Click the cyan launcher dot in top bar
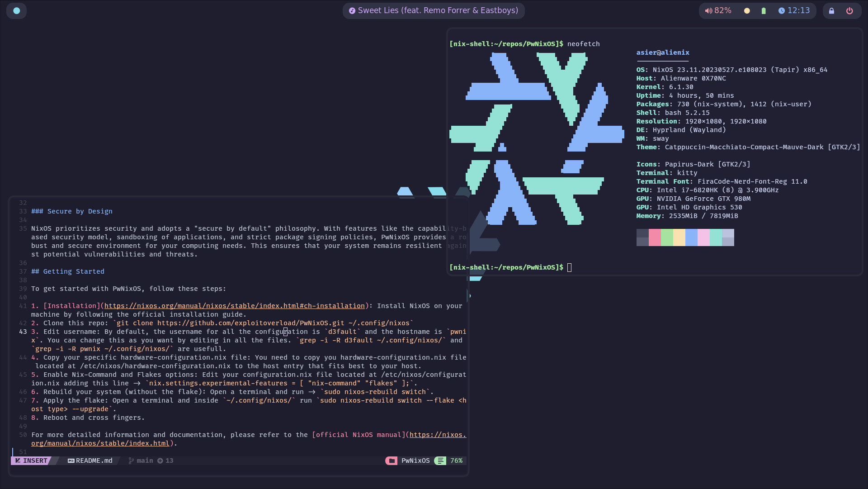The height and width of the screenshot is (489, 868). click(17, 10)
